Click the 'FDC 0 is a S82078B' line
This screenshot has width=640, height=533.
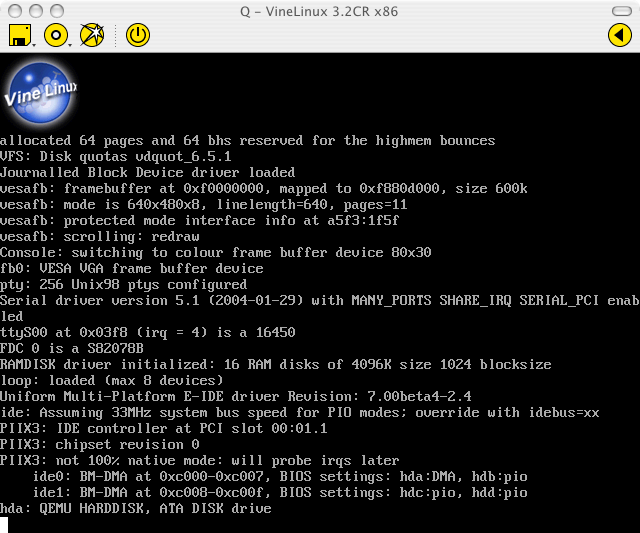[72, 348]
